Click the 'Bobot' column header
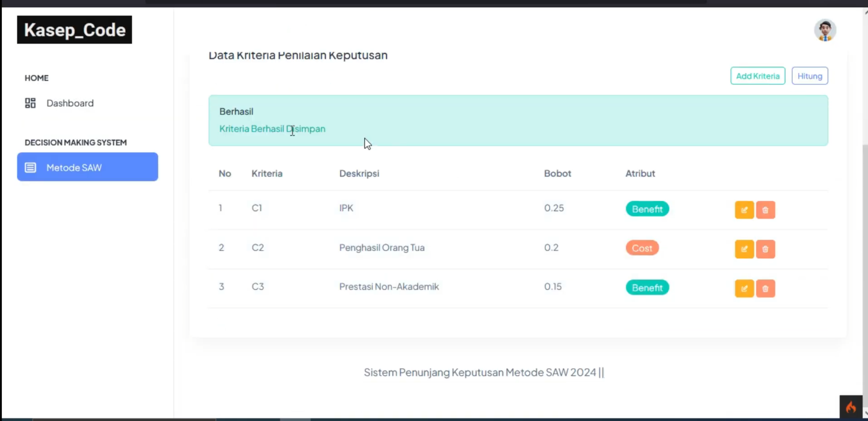Screen dimensions: 868x421 (558, 173)
